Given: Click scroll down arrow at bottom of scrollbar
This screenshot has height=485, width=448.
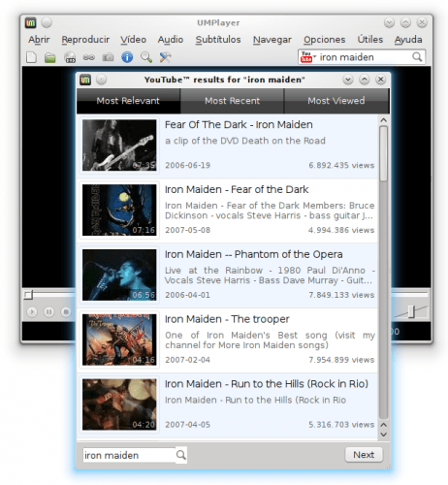Looking at the screenshot, I should click(383, 435).
